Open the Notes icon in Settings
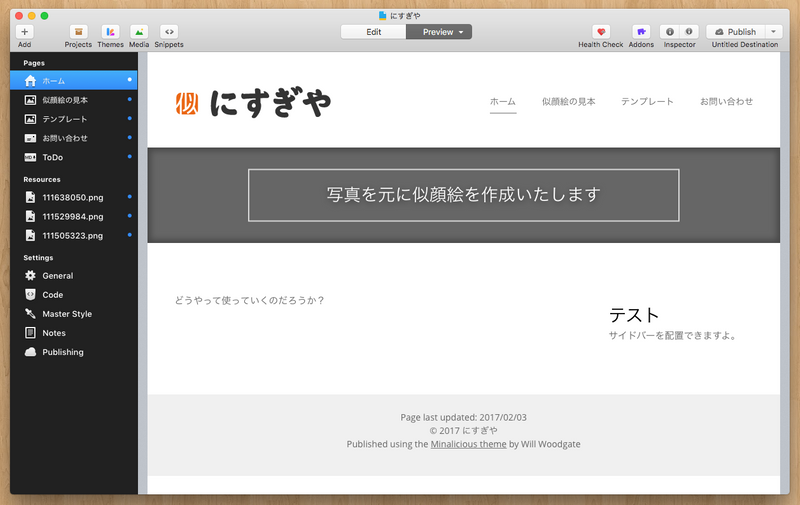The height and width of the screenshot is (505, 800). click(31, 333)
